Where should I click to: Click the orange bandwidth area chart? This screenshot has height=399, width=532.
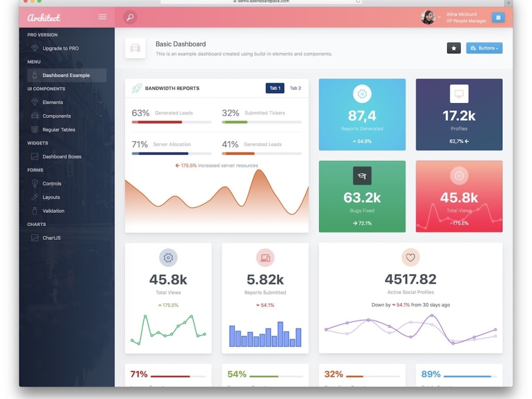[217, 200]
